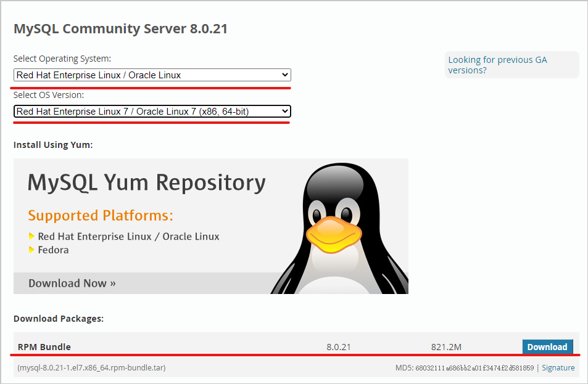Click the MySQL Yum Repository banner title

click(x=147, y=183)
